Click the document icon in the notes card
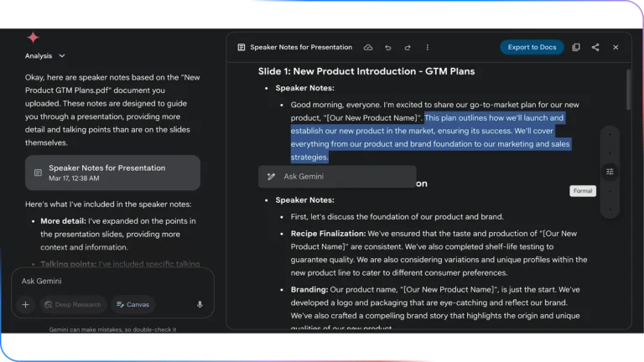Viewport: 644px width, 362px height. point(38,173)
